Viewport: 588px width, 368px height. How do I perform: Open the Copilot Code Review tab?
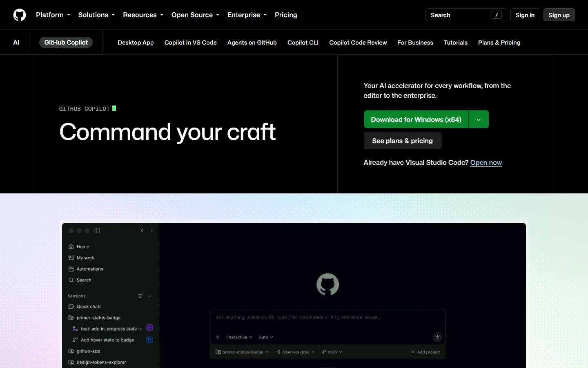pyautogui.click(x=358, y=43)
